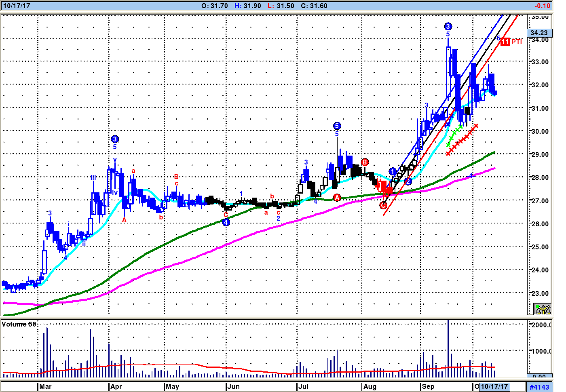Click the Jun month label on time axis
The height and width of the screenshot is (392, 566).
point(233,386)
